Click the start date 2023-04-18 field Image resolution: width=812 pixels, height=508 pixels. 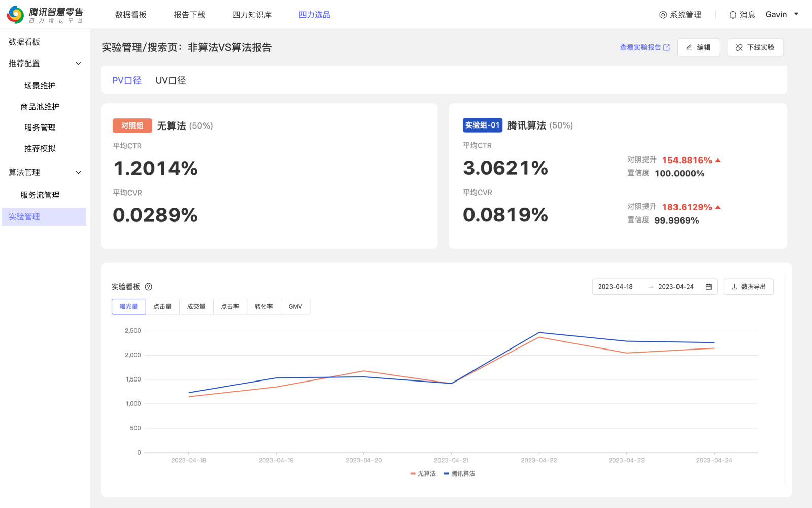coord(616,287)
